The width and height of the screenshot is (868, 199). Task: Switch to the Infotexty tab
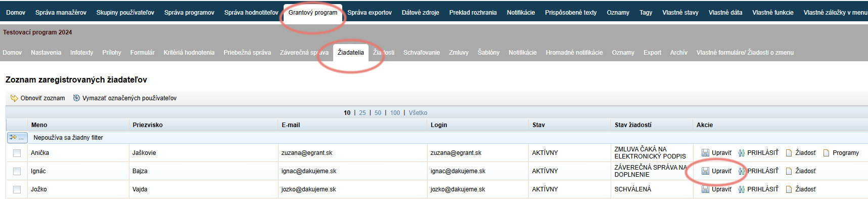click(x=81, y=53)
